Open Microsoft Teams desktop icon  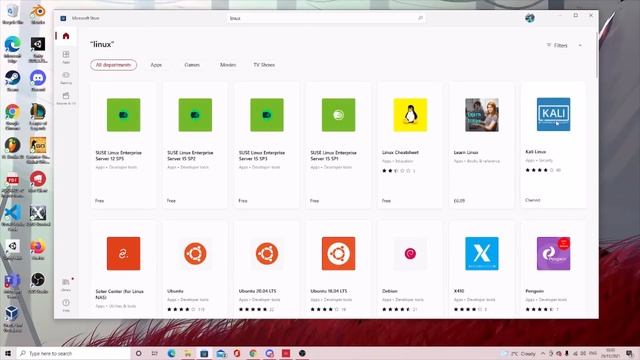coord(12,286)
